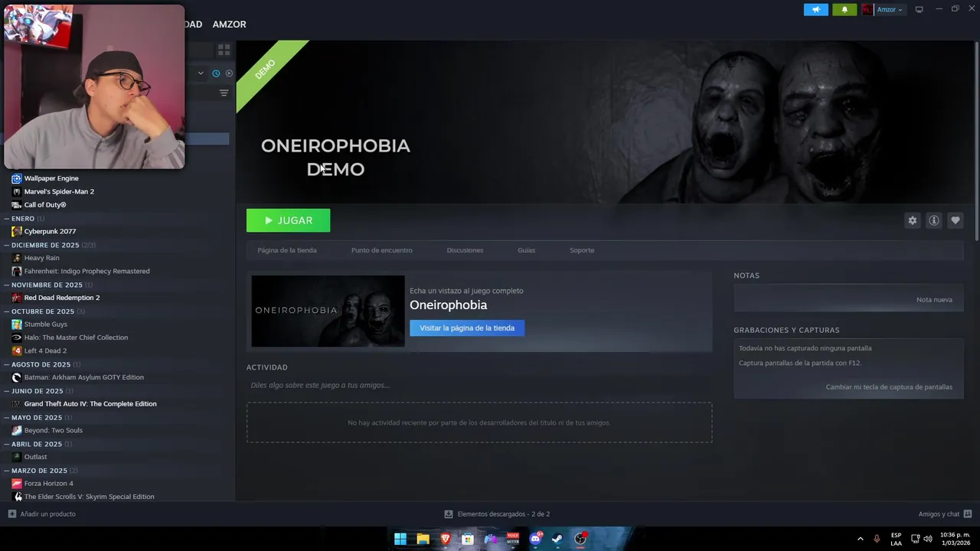Select Cyberpunk 2077 game icon

pos(16,231)
